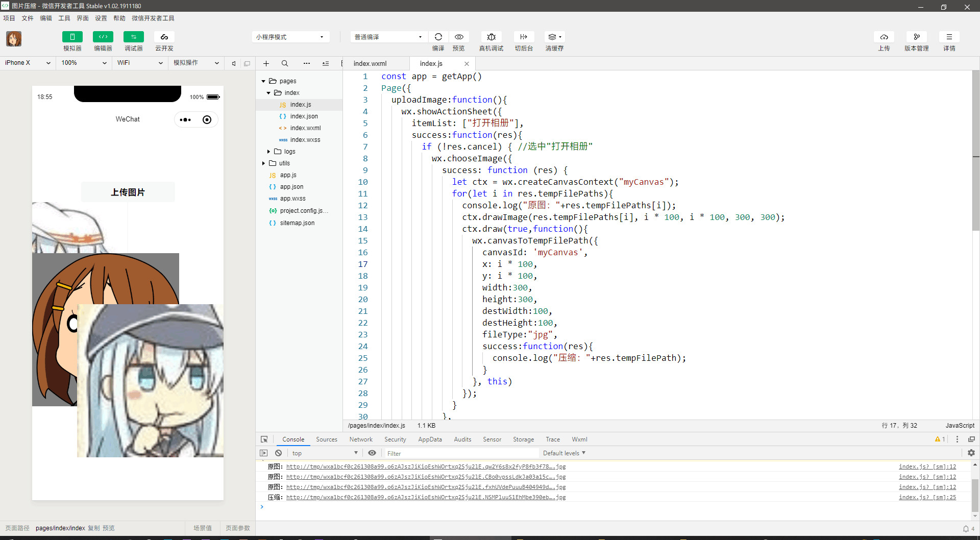Switch to the index.wxml editor tab

click(x=370, y=64)
